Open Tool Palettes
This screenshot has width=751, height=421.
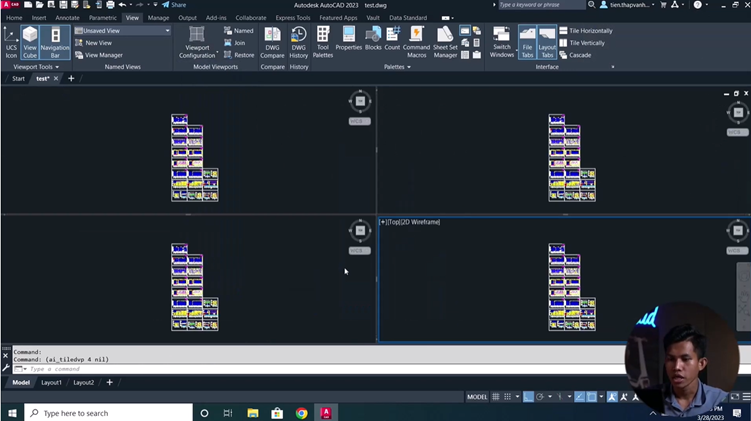click(323, 42)
